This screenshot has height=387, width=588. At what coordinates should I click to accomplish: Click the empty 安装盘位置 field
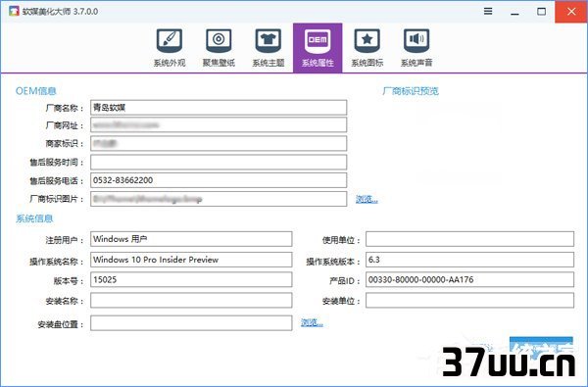(191, 323)
